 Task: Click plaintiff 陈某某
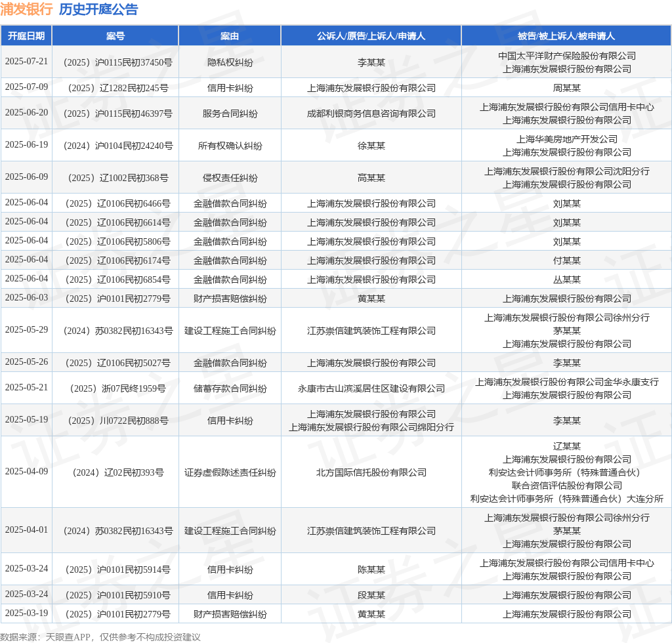(x=371, y=570)
